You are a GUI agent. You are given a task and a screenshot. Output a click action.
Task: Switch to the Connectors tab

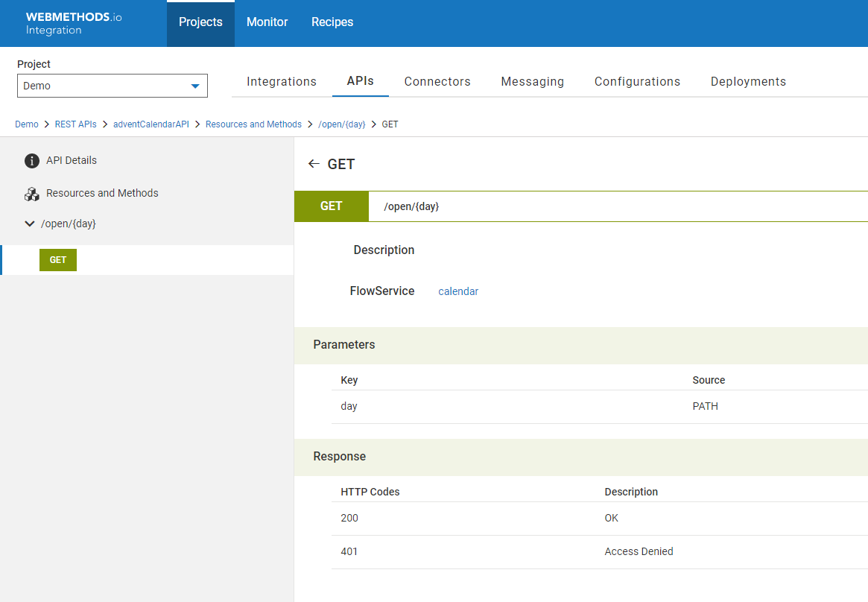click(437, 82)
